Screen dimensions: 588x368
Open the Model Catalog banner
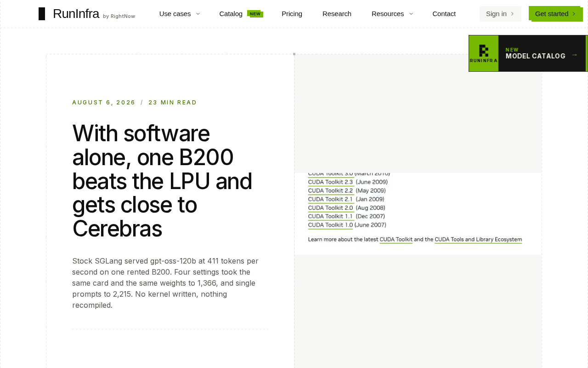(528, 53)
